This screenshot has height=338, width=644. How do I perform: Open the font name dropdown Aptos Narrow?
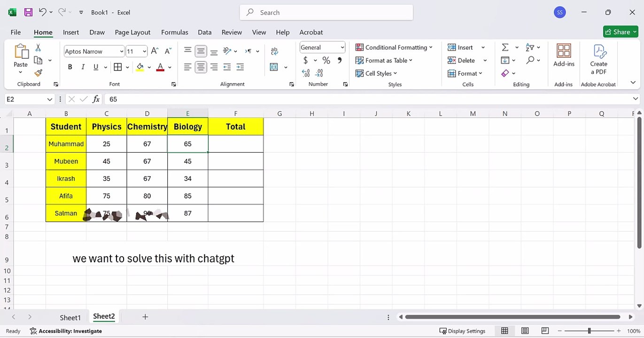coord(122,52)
